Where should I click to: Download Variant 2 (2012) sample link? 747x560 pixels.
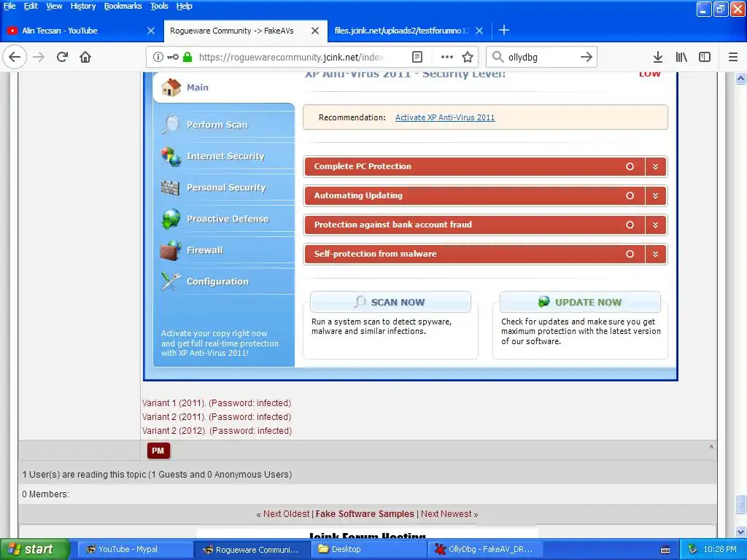217,430
